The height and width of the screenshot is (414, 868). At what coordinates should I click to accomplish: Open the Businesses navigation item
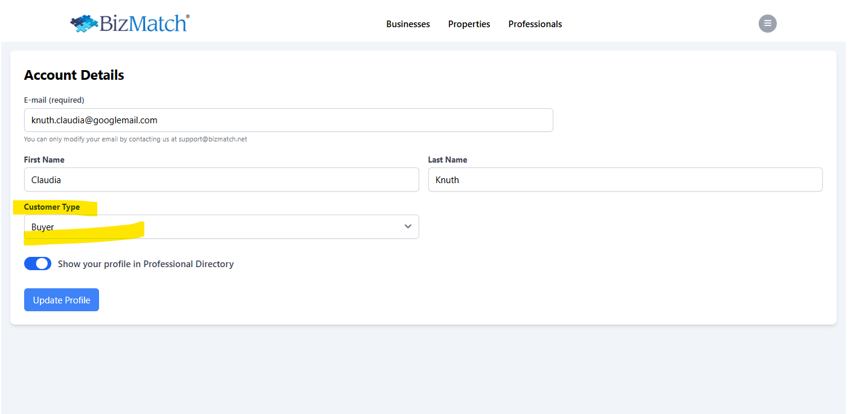click(408, 24)
